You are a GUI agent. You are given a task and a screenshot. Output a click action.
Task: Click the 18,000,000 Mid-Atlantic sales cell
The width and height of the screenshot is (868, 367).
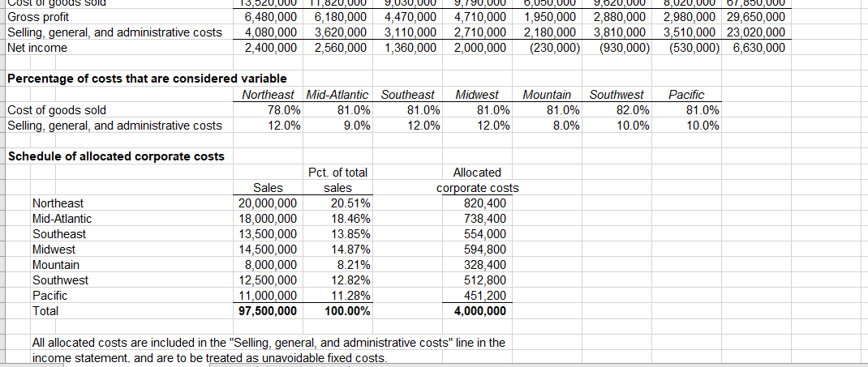pyautogui.click(x=268, y=219)
